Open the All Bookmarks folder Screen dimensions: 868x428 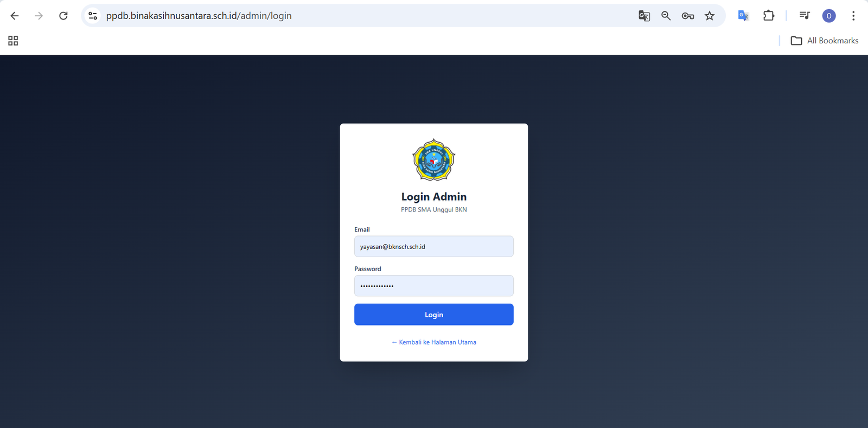(x=825, y=41)
